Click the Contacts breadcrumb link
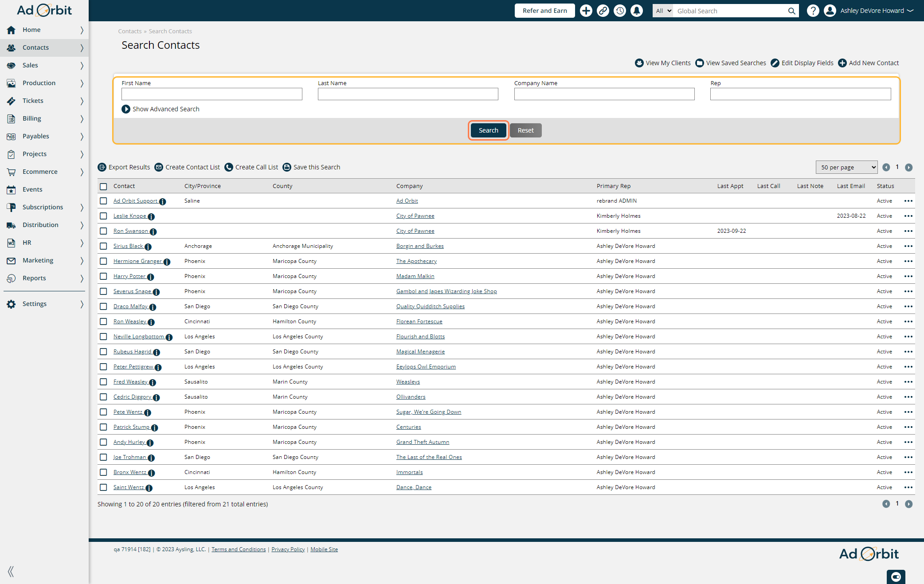Image resolution: width=924 pixels, height=584 pixels. [x=129, y=31]
